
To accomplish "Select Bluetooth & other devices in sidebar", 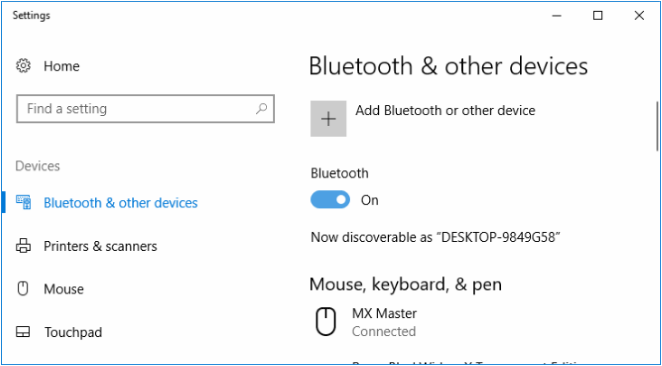I will (x=121, y=203).
